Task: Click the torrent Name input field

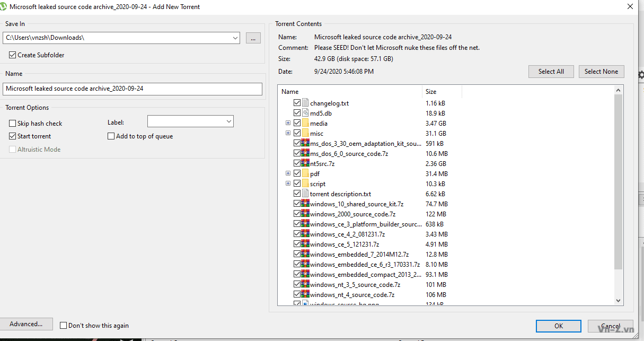Action: 133,89
